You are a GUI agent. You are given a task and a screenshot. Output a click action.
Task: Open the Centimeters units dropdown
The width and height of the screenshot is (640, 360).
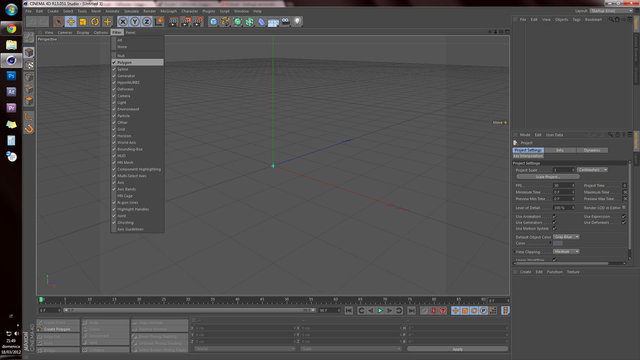(x=593, y=170)
